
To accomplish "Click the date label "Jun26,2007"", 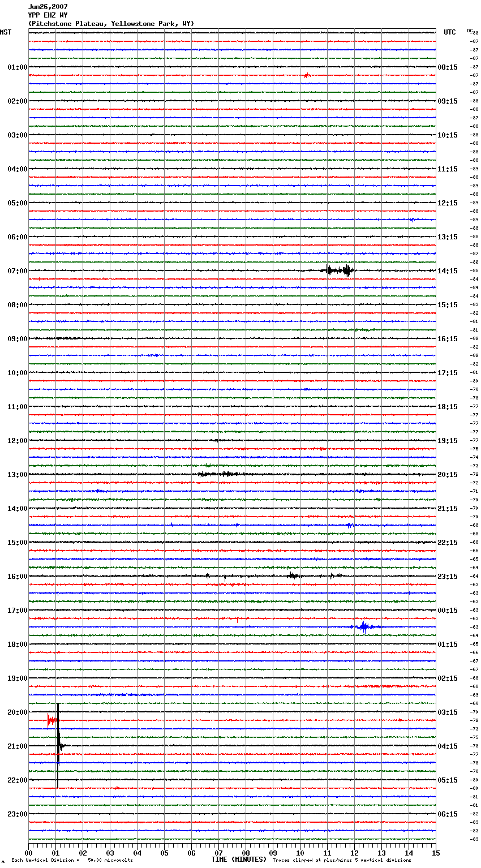I will 48,7.
